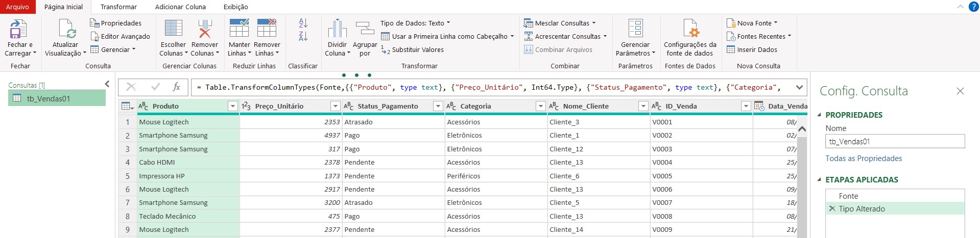The image size is (980, 238).
Task: Delete the Tipo Alterado step
Action: [832, 208]
